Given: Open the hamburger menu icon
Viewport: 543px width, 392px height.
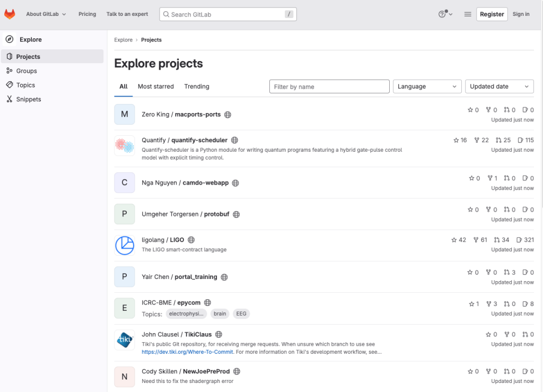Looking at the screenshot, I should [468, 14].
